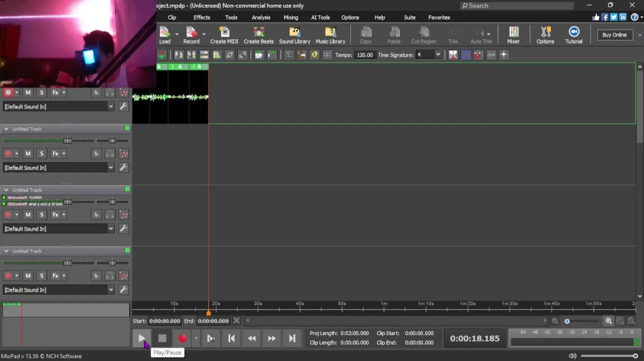The height and width of the screenshot is (361, 644).
Task: Arm the topmost track's red record button
Action: click(x=8, y=92)
